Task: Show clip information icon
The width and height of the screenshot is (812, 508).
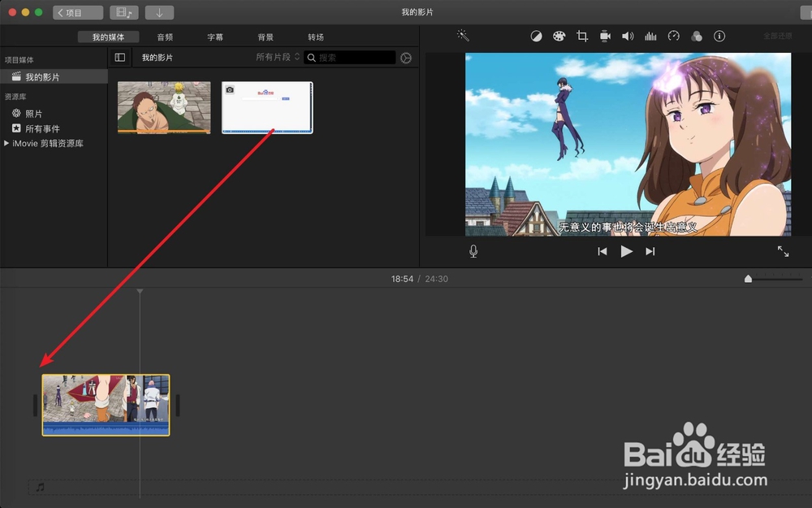Action: point(719,36)
